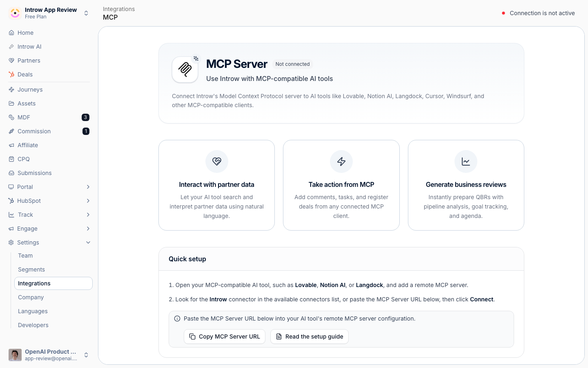Click the CPQ clipboard icon
The image size is (588, 368).
pos(11,159)
